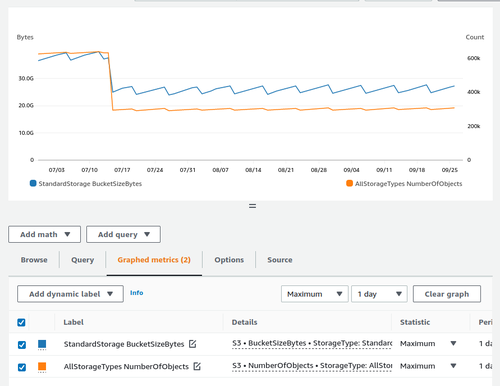Viewport: 500px width, 386px height.
Task: Open the Add query dropdown
Action: (x=123, y=234)
